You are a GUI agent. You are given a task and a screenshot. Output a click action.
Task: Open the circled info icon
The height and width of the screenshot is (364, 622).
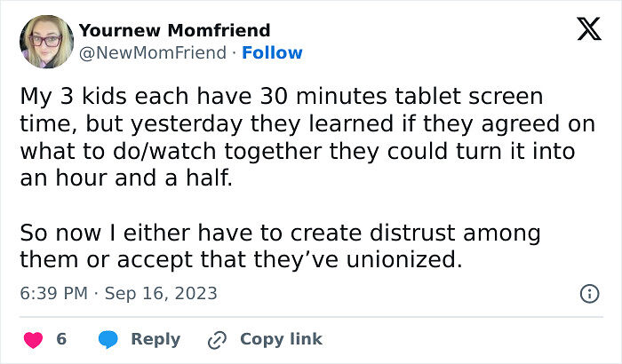pyautogui.click(x=589, y=294)
